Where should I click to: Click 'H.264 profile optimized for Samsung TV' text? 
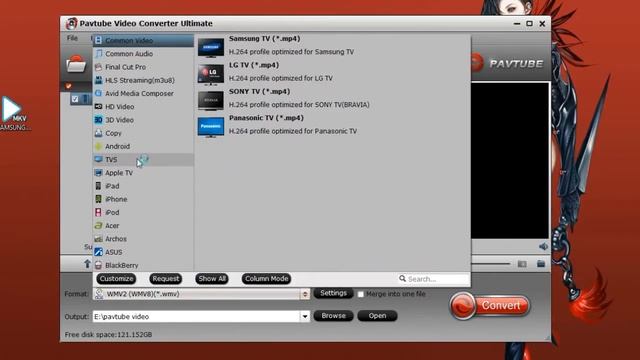[291, 52]
